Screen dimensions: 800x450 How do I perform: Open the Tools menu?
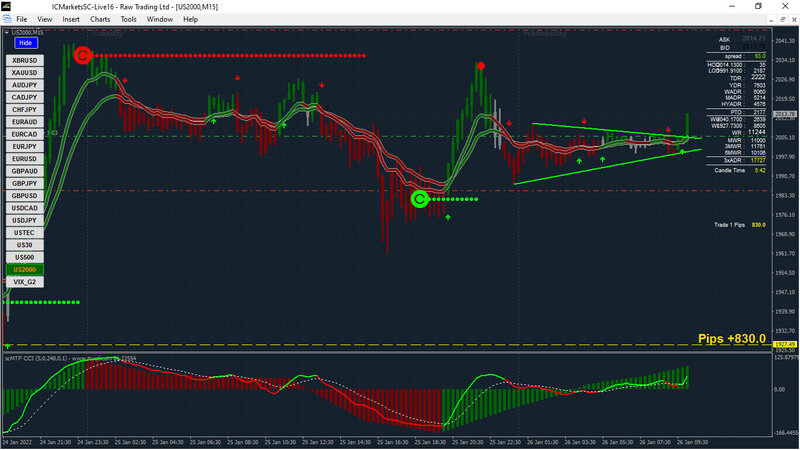click(x=128, y=19)
